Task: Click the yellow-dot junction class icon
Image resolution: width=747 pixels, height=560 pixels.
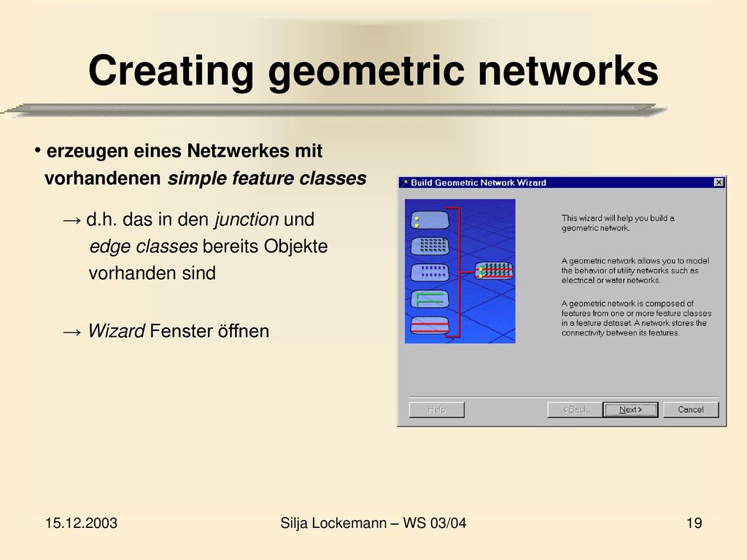Action: (429, 220)
